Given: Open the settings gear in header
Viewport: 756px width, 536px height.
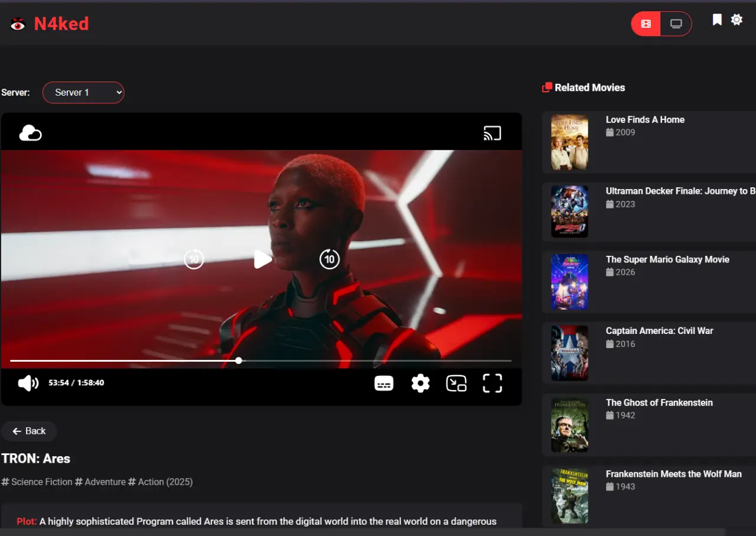Looking at the screenshot, I should [737, 20].
